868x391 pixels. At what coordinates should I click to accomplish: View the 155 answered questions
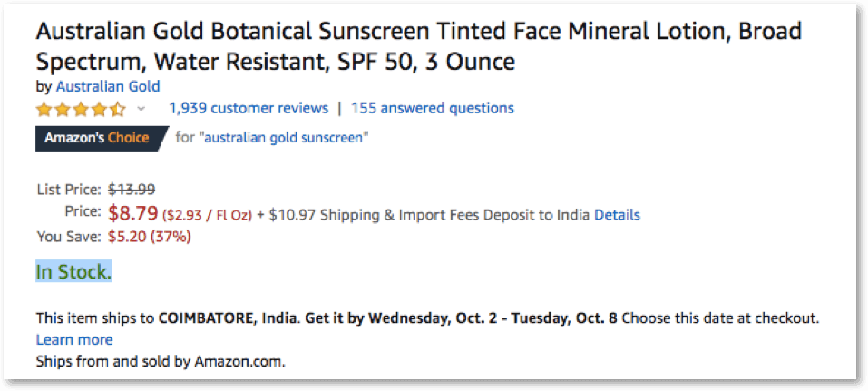click(x=433, y=108)
